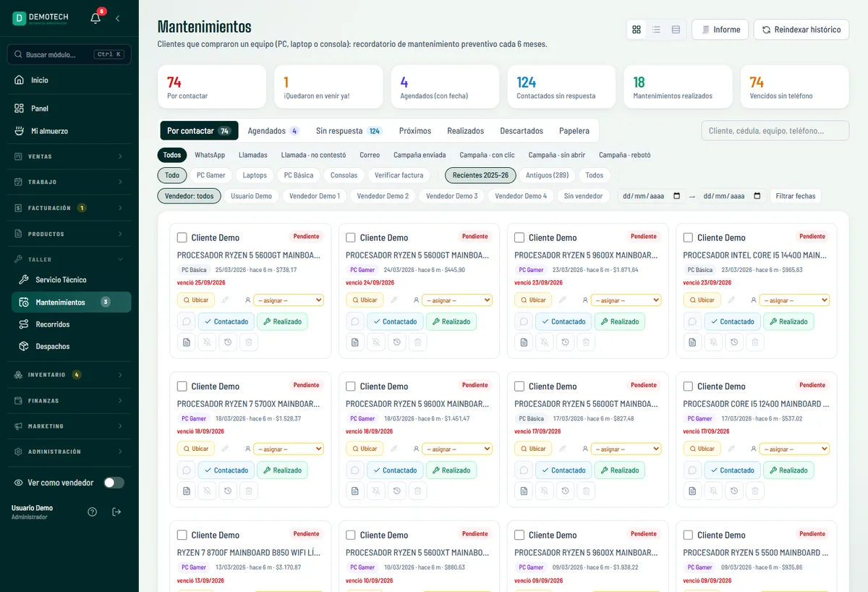This screenshot has height=592, width=868.
Task: Switch to grid card view icon
Action: (637, 30)
